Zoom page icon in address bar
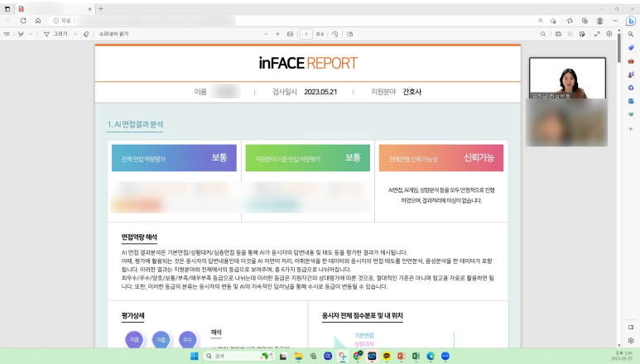The image size is (640, 364). (541, 21)
